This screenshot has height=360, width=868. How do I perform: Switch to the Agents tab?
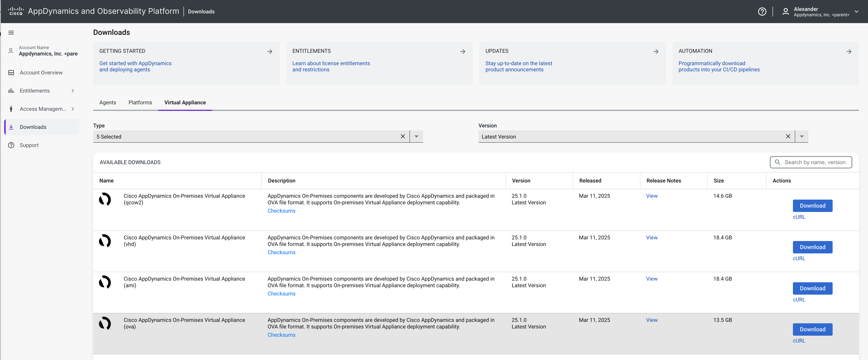(x=107, y=102)
